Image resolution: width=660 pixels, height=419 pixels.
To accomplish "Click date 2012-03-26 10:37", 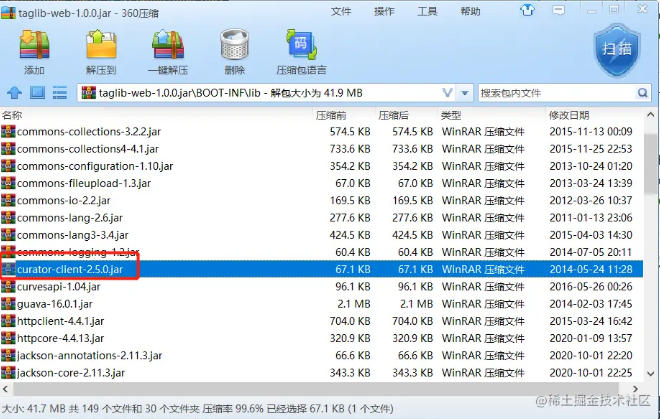I will coord(591,200).
